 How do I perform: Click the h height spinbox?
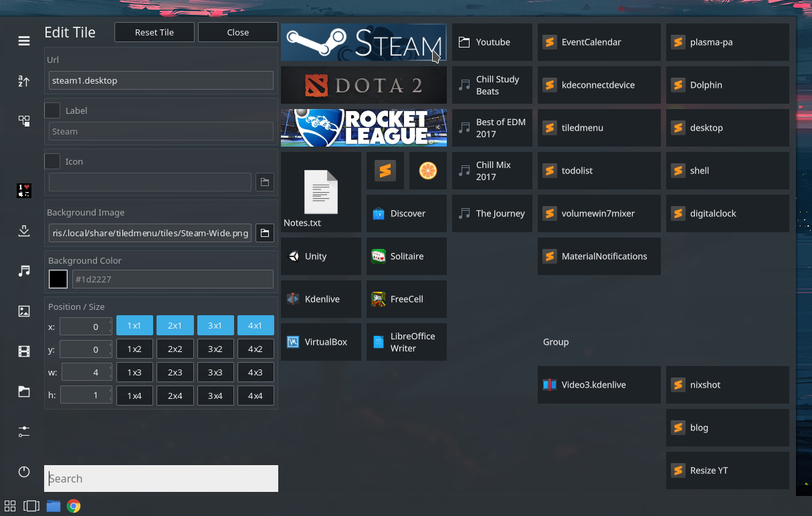pyautogui.click(x=86, y=395)
